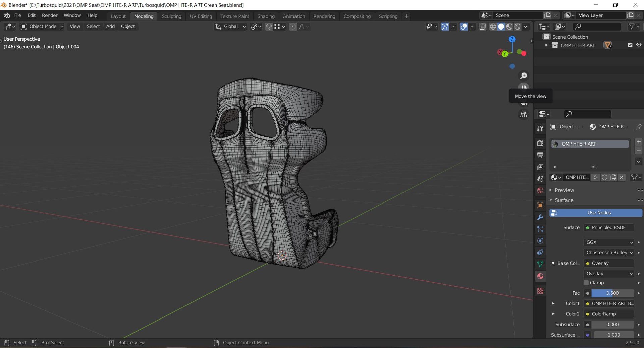Switch to the Shading workspace tab

tap(266, 16)
